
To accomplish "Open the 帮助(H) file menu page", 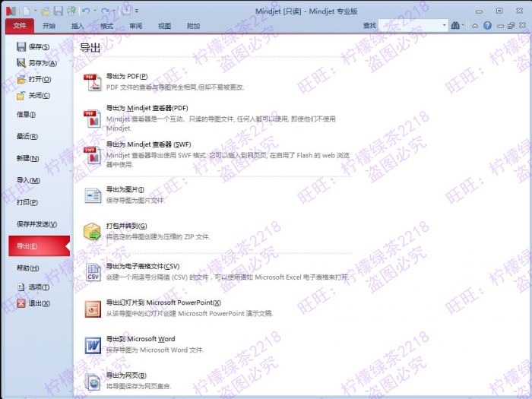I will [28, 268].
